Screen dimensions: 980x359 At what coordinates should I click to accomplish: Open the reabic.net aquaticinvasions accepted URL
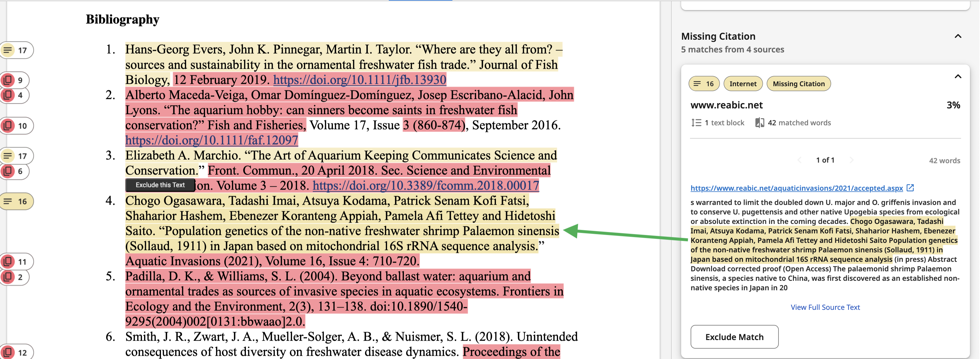(x=796, y=188)
